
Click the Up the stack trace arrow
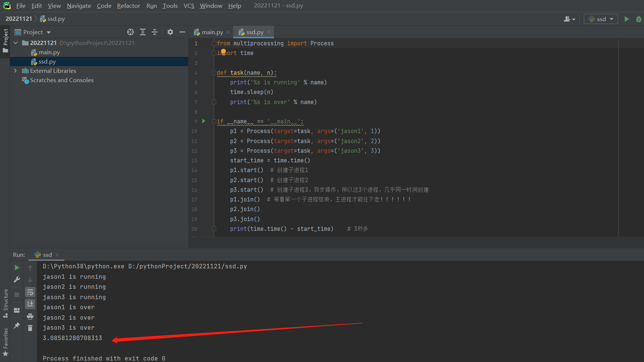(x=30, y=268)
